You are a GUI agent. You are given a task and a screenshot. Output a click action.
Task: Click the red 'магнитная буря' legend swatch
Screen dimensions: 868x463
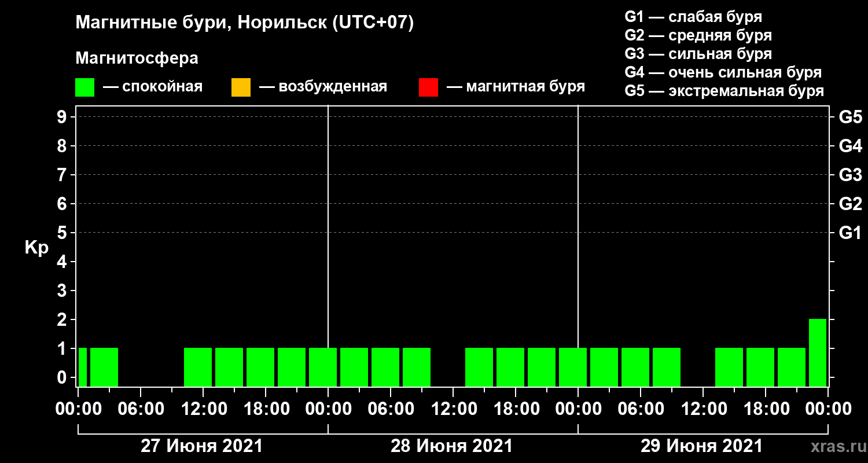[x=428, y=87]
